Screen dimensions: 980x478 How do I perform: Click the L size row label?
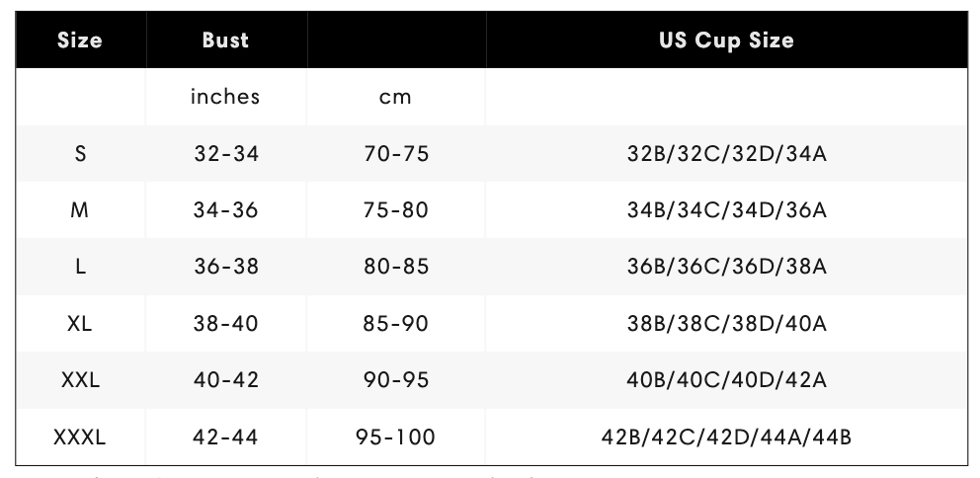coord(80,267)
